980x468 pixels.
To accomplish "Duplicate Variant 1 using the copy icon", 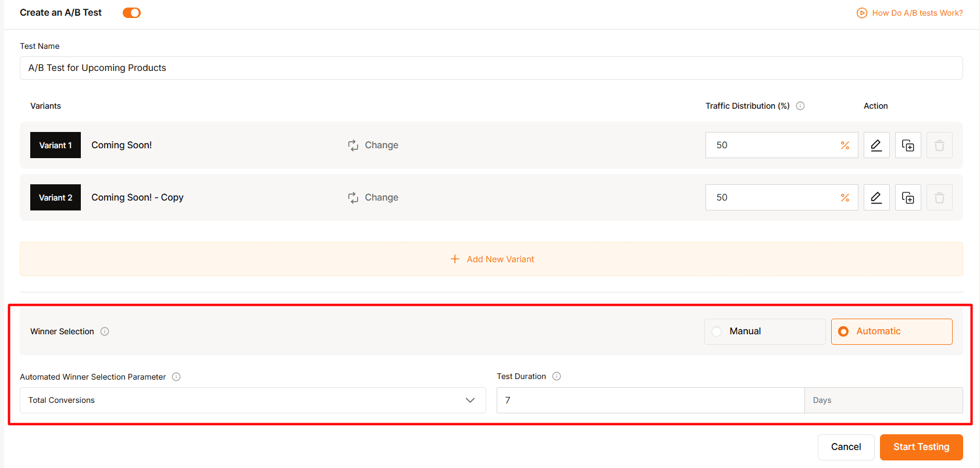I will click(908, 145).
